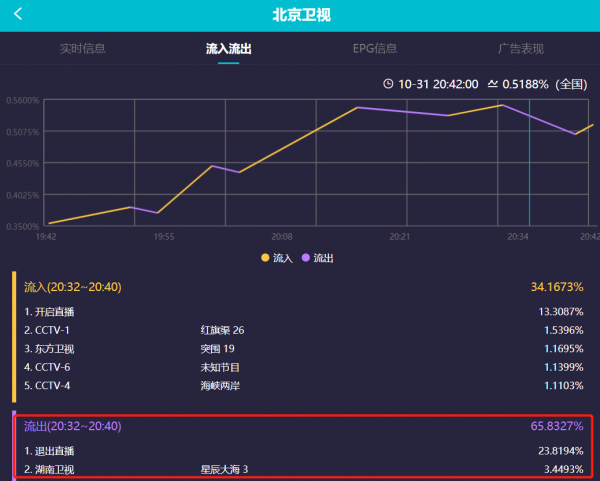
Task: Click the value 1.1399%
Action: 564,367
